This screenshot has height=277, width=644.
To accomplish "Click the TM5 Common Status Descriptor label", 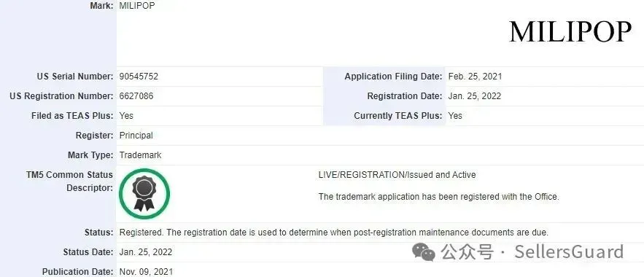I will 69,182.
